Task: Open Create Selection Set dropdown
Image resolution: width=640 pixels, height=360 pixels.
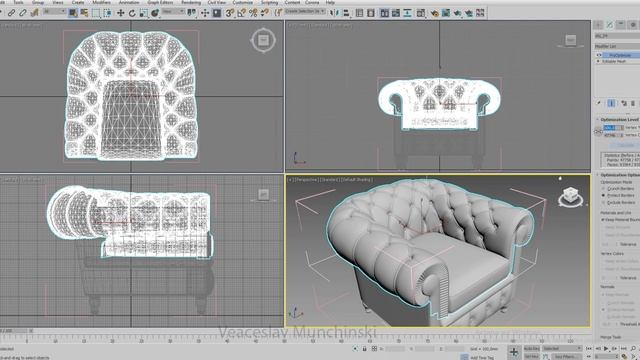Action: pyautogui.click(x=305, y=12)
